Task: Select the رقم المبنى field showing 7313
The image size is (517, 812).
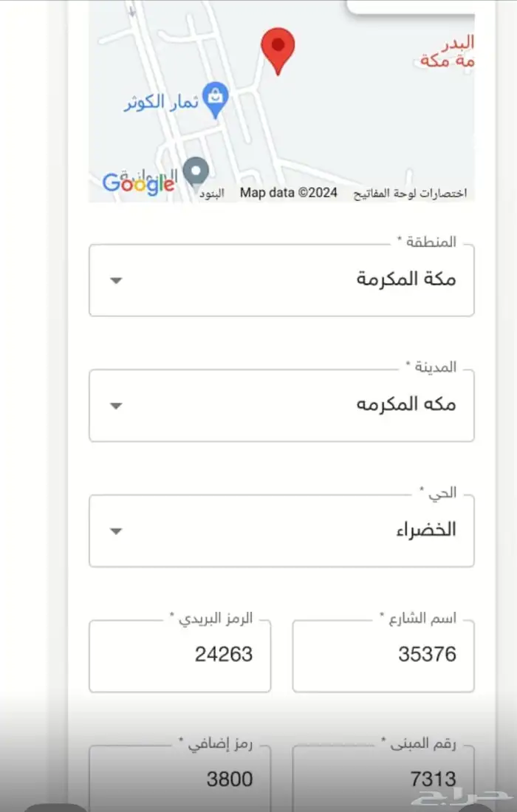Action: pos(383,779)
